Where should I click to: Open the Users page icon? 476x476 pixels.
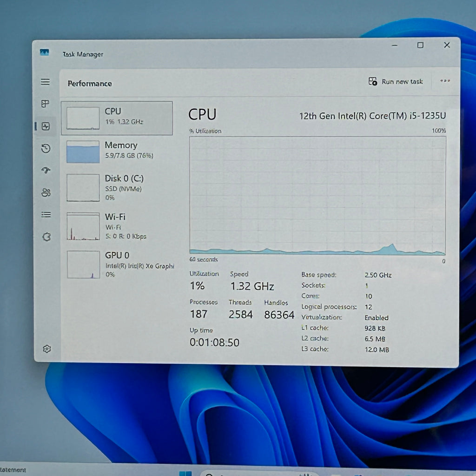46,192
